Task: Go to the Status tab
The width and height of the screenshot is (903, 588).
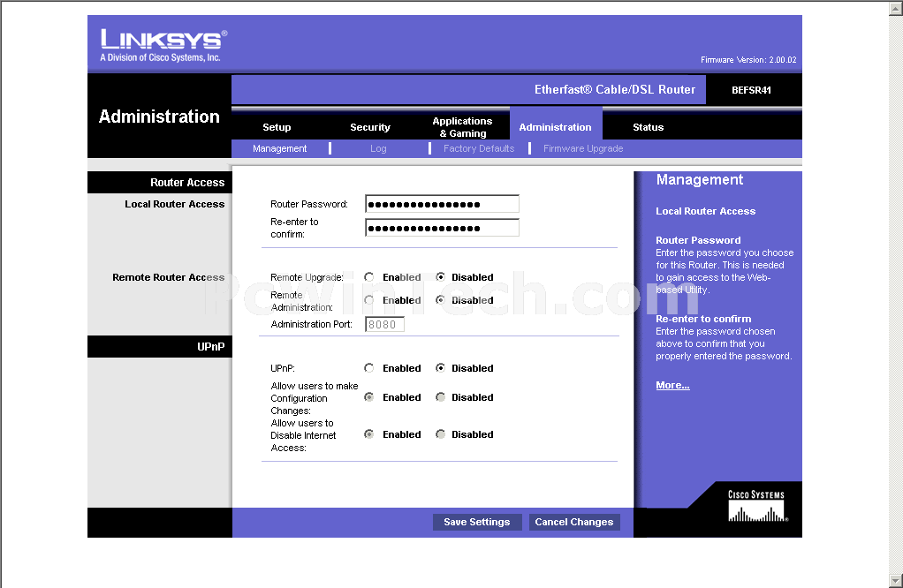Action: 648,127
